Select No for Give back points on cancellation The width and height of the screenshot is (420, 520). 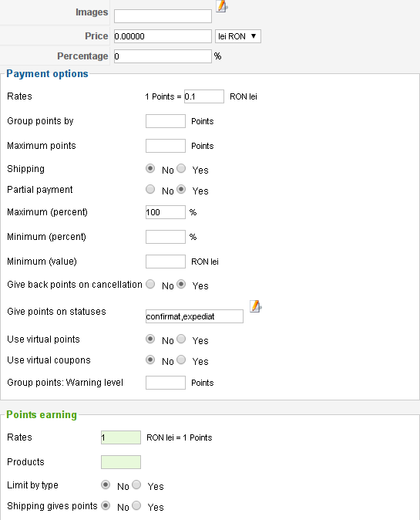[x=150, y=284]
